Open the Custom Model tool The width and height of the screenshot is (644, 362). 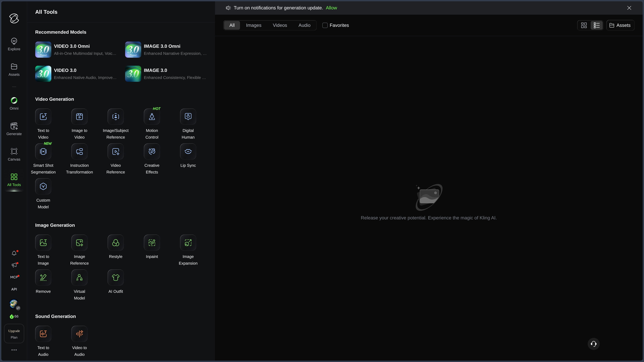tap(43, 194)
